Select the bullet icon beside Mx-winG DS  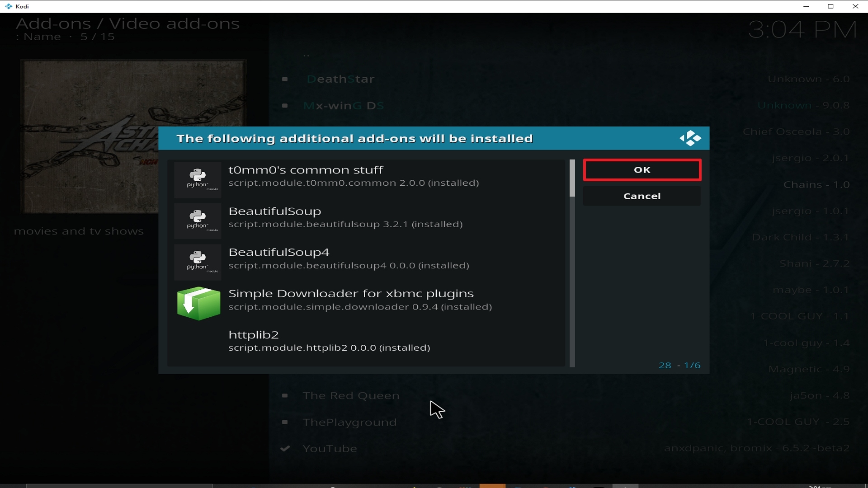[285, 106]
